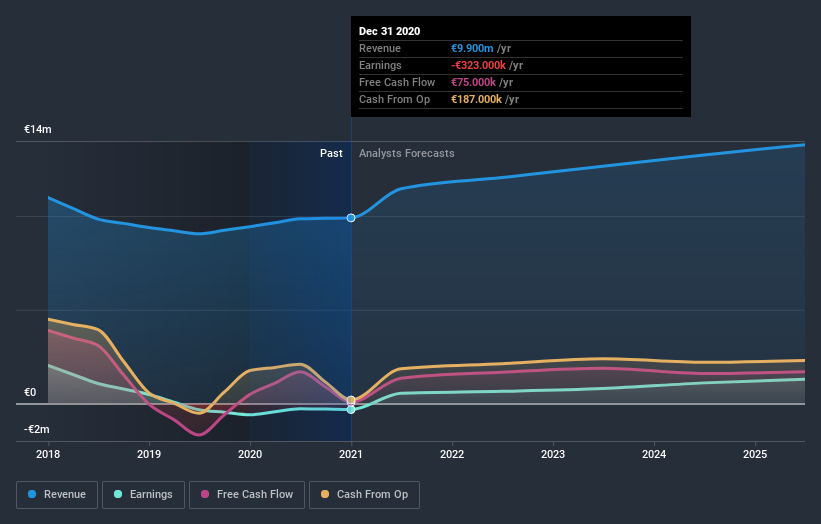Screen dimensions: 821x524
Task: Toggle the Revenue legend series
Action: 57,495
